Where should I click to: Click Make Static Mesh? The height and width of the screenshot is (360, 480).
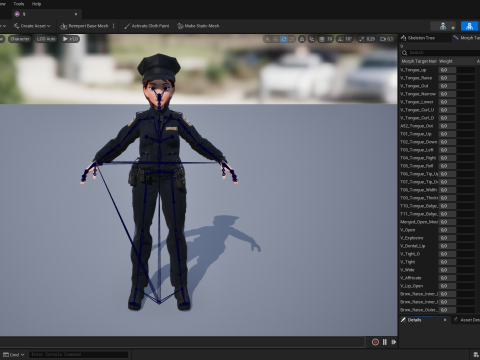click(198, 26)
